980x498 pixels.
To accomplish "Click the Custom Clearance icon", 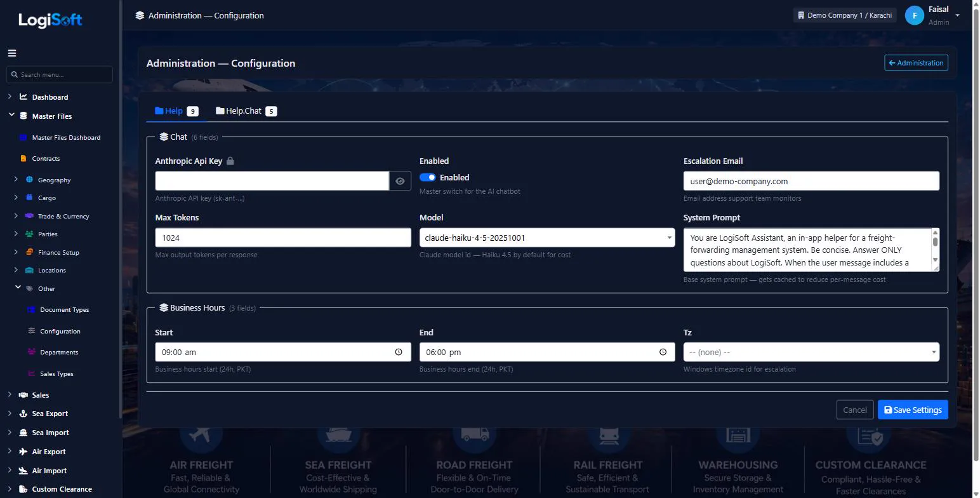I will (23, 489).
